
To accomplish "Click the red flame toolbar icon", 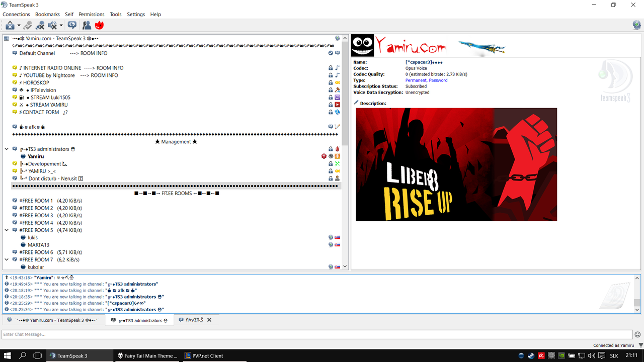I will click(99, 25).
